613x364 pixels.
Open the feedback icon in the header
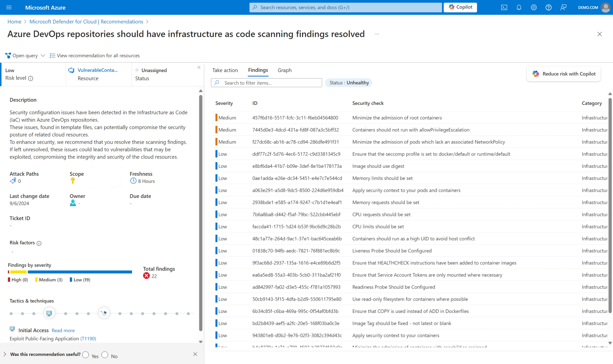563,7
